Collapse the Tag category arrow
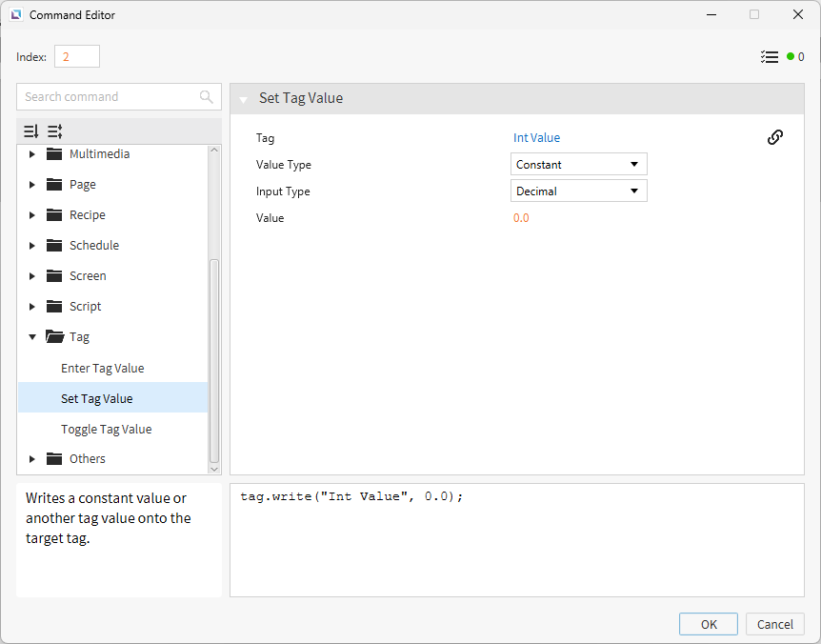 32,336
